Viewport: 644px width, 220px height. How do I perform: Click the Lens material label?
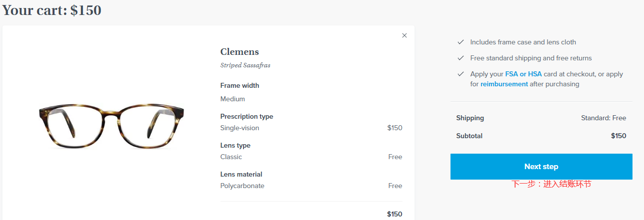[241, 175]
